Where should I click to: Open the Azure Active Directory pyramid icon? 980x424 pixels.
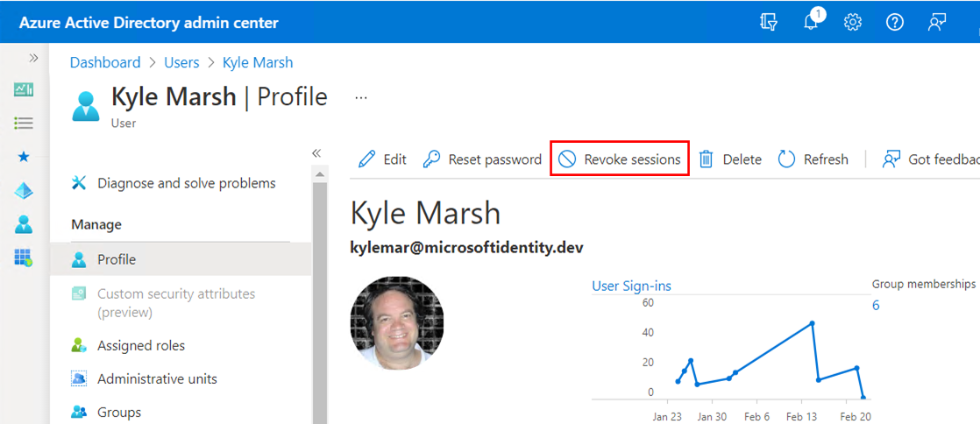24,190
